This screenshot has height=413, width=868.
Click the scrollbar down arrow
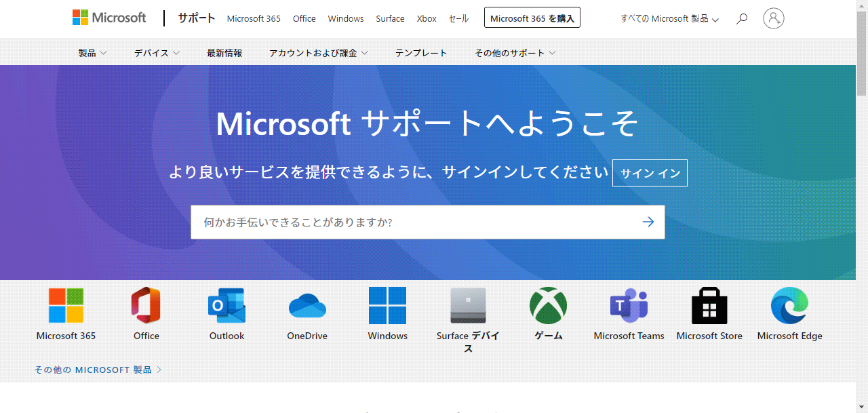tap(862, 407)
